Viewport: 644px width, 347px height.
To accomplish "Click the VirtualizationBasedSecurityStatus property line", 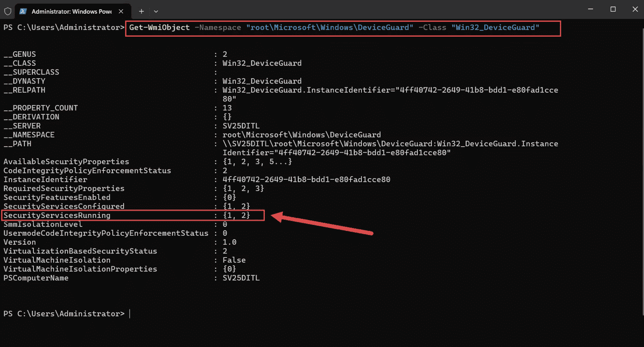I will pos(80,251).
